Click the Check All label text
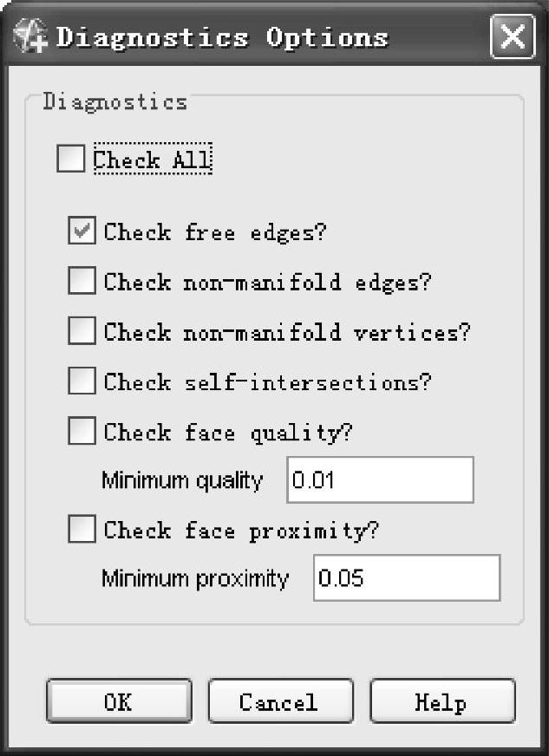The width and height of the screenshot is (549, 756). [153, 159]
